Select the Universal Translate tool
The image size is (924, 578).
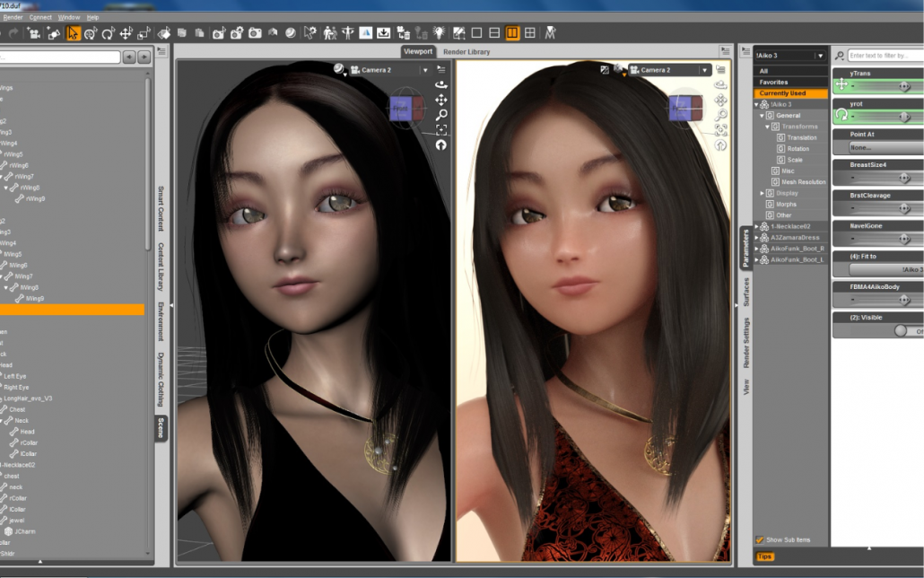click(89, 34)
